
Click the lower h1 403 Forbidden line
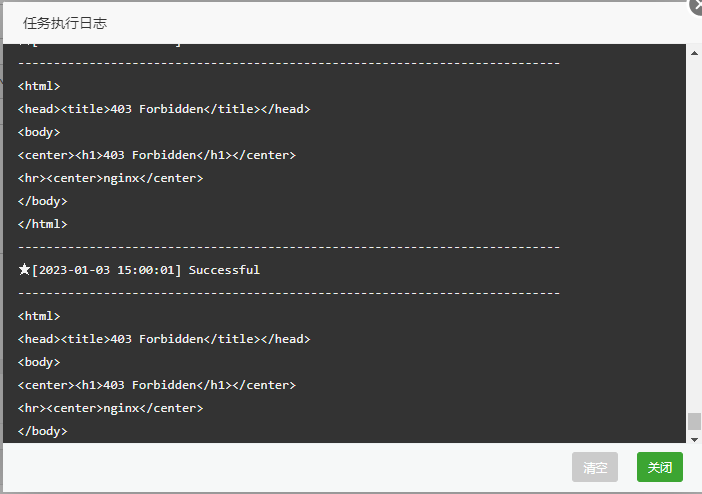157,385
